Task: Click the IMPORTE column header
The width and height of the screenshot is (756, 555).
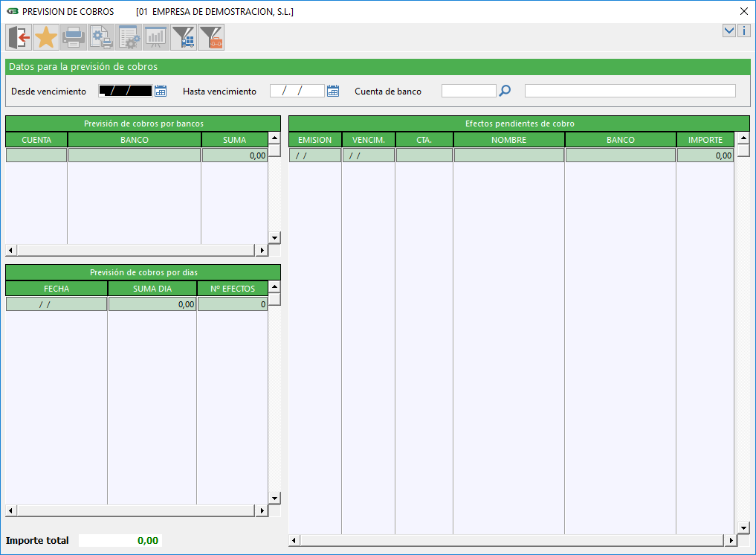Action: pyautogui.click(x=705, y=140)
